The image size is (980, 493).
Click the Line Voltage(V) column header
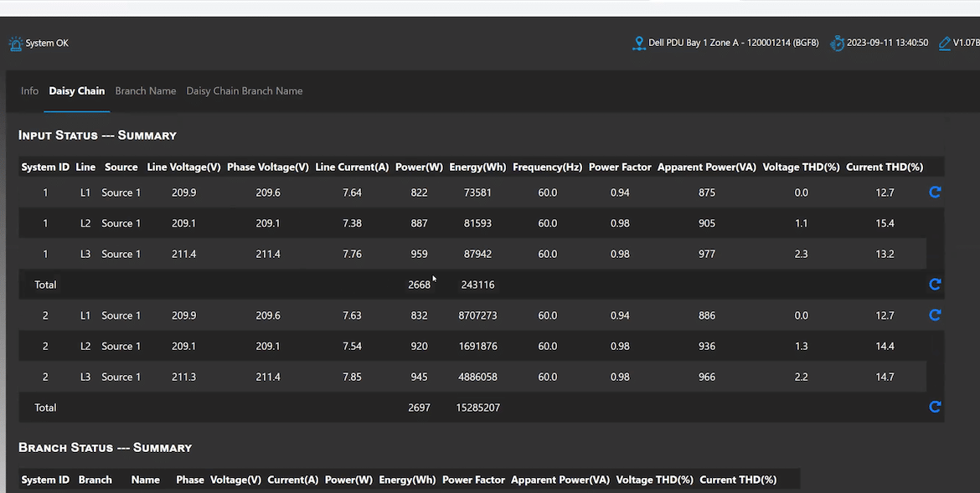pos(183,167)
